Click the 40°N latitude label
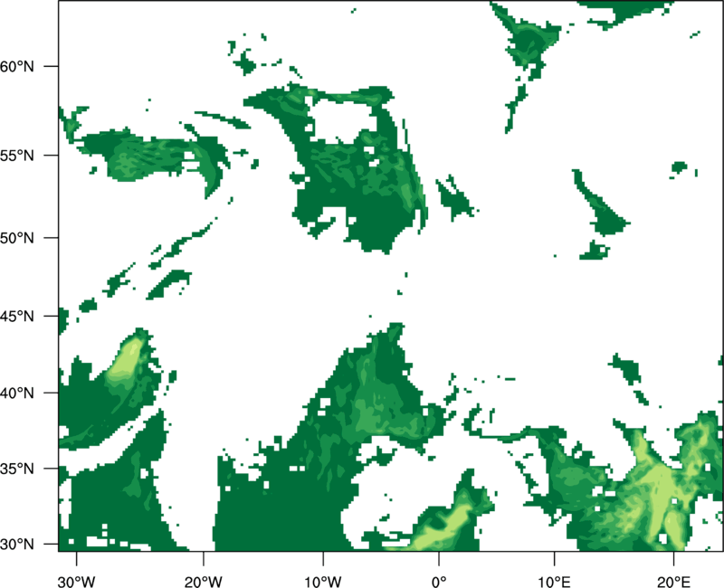Image resolution: width=724 pixels, height=588 pixels. [17, 393]
